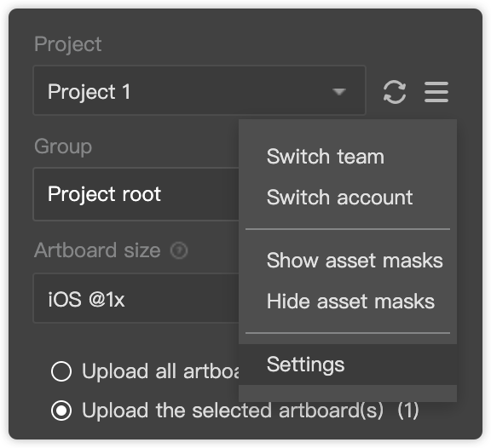Select Hide asset masks menu item
The image size is (491, 448).
348,301
